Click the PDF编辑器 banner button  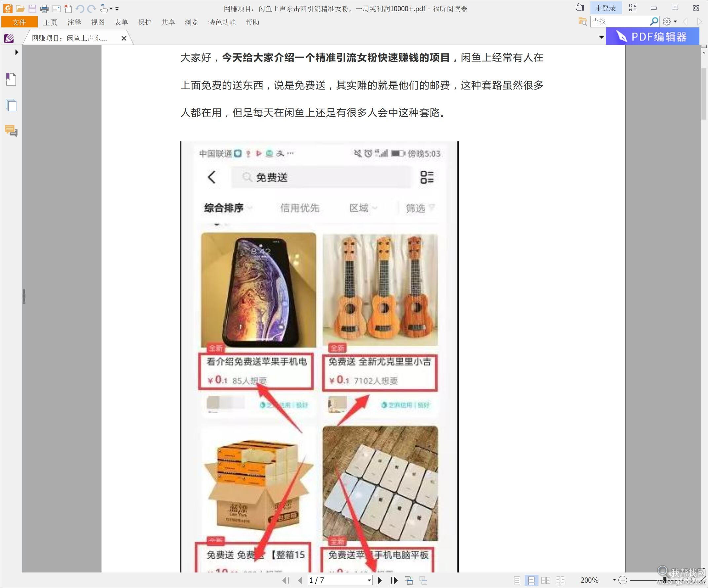(x=652, y=36)
